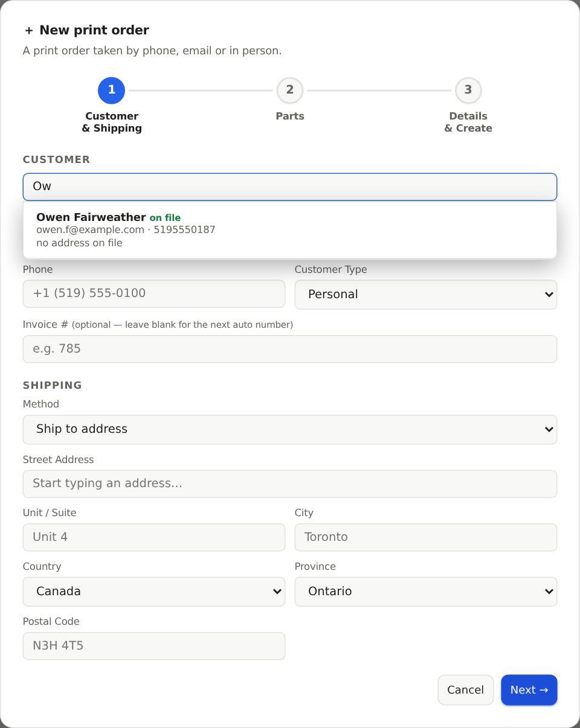This screenshot has width=580, height=728.
Task: Open the Customer Type dropdown
Action: (426, 295)
